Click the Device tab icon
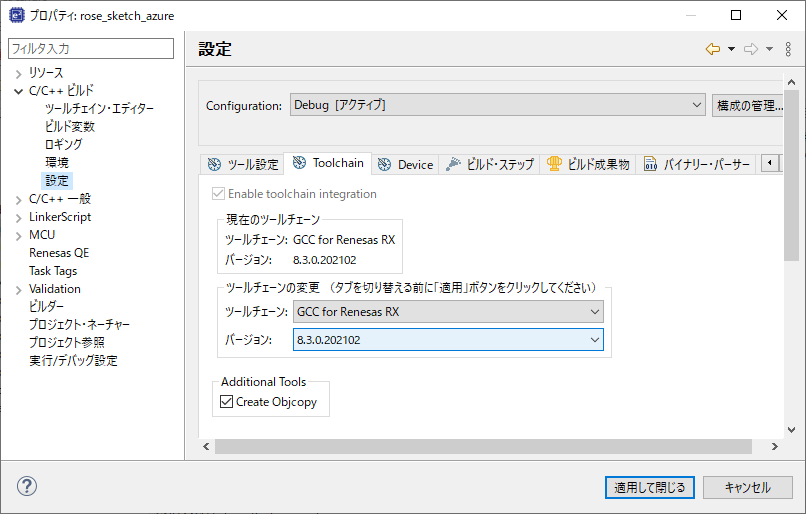Image resolution: width=806 pixels, height=514 pixels. (x=384, y=164)
